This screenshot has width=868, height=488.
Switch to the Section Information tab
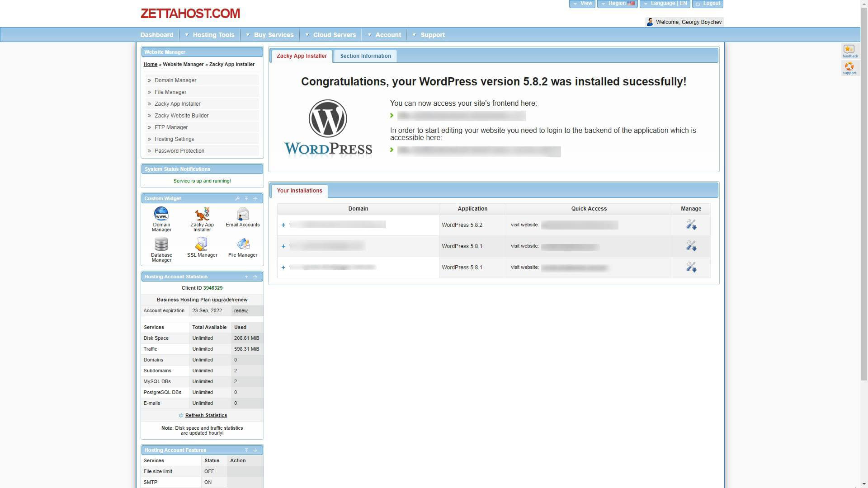pos(366,56)
